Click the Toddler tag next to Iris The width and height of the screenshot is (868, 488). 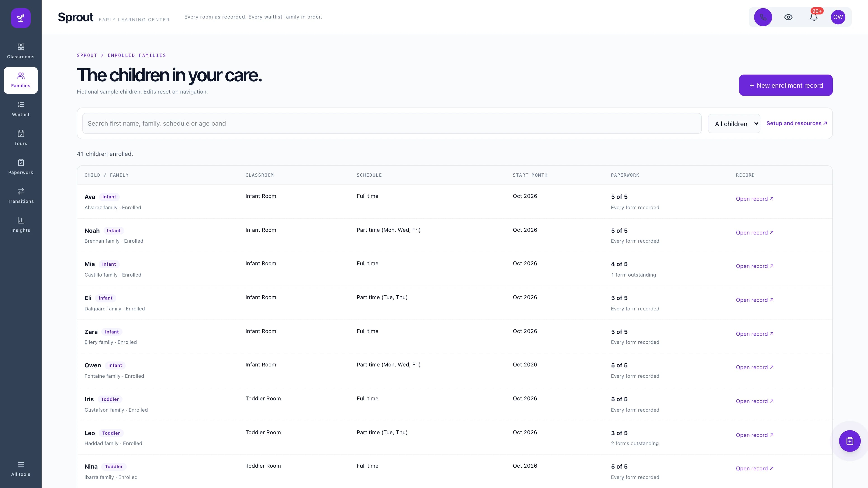click(x=110, y=399)
